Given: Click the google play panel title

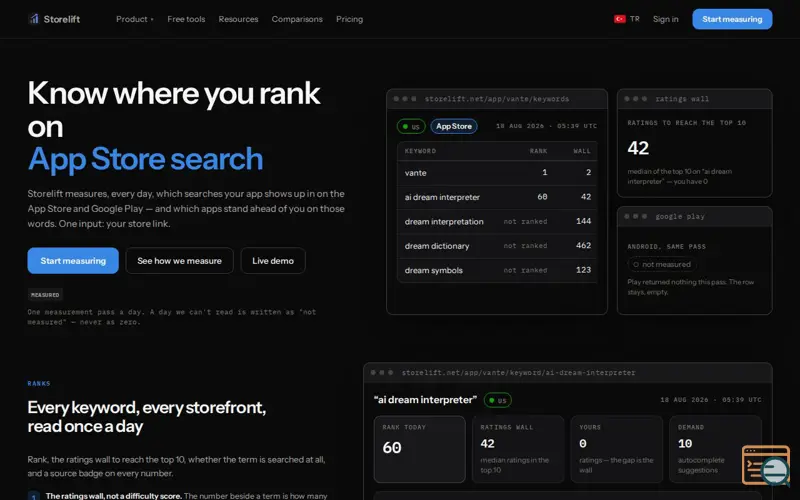Looking at the screenshot, I should click(x=680, y=216).
